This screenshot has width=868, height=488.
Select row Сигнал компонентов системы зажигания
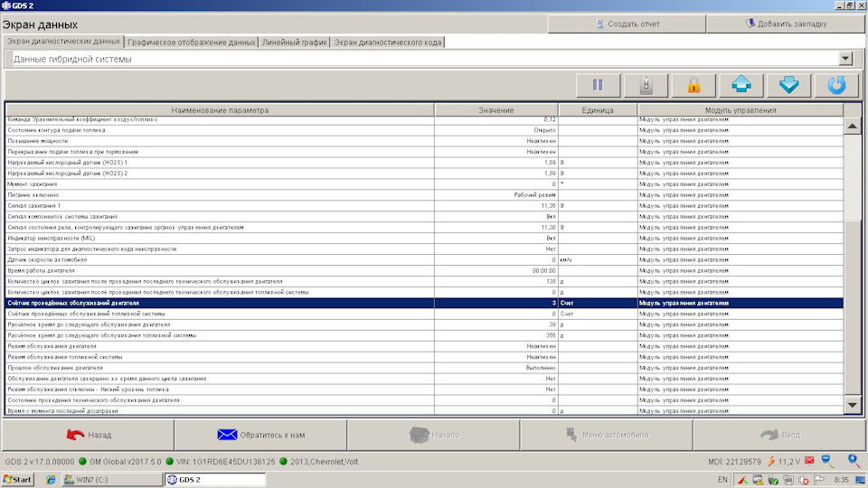pos(425,216)
